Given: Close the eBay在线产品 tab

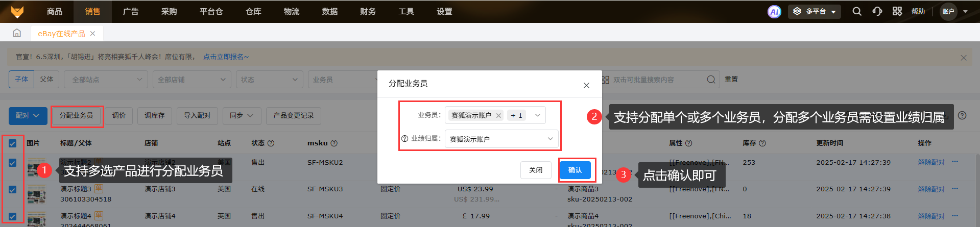Looking at the screenshot, I should (92, 34).
